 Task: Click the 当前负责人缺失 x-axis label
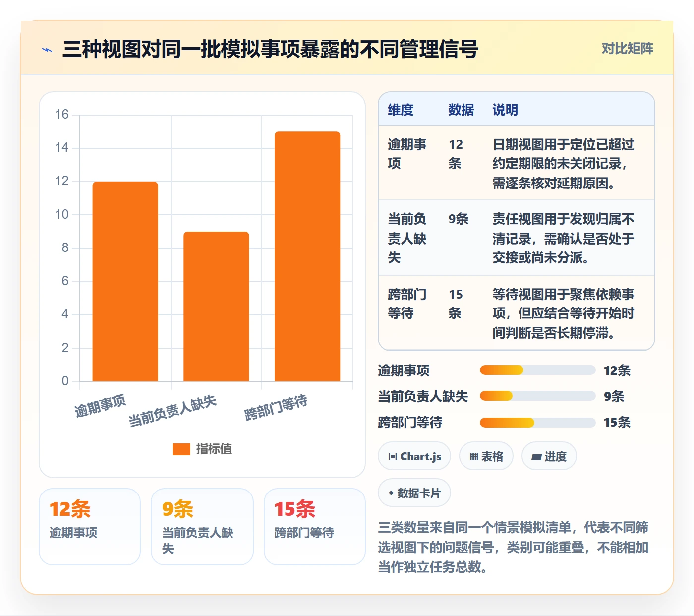click(x=173, y=411)
